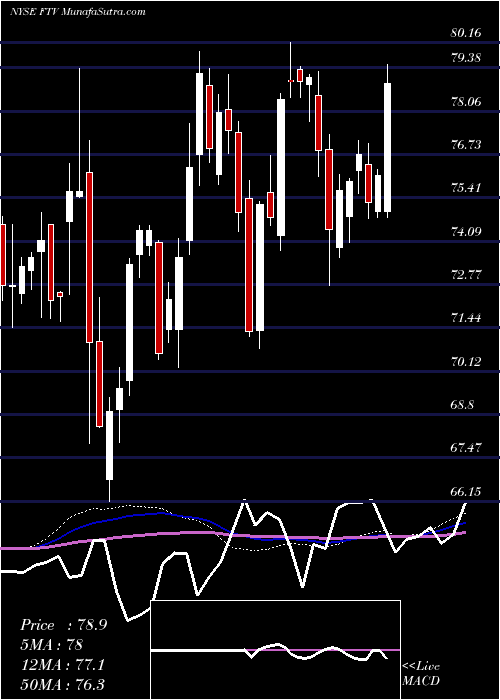
Task: Click the Price : 78.9 readout
Action: tap(64, 625)
